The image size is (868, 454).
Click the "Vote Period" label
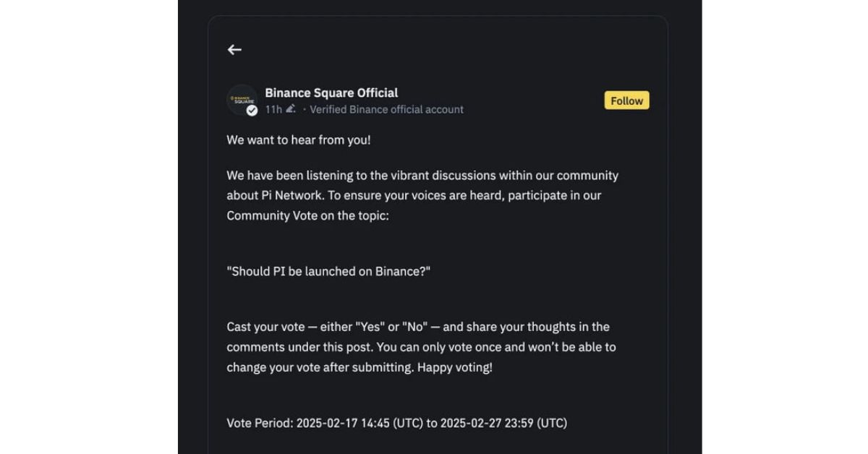pyautogui.click(x=259, y=423)
